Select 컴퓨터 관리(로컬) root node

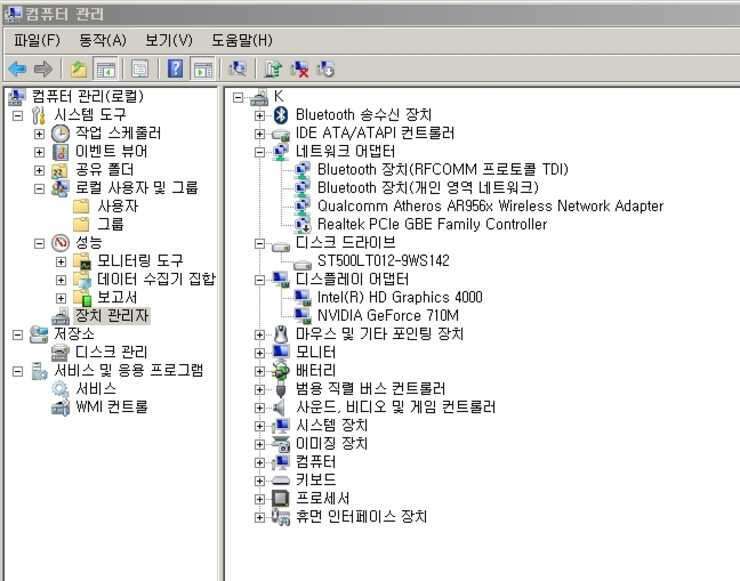click(87, 96)
